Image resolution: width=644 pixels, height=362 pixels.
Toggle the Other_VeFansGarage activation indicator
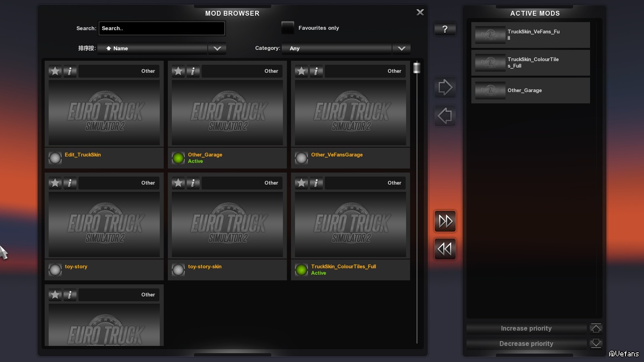301,158
